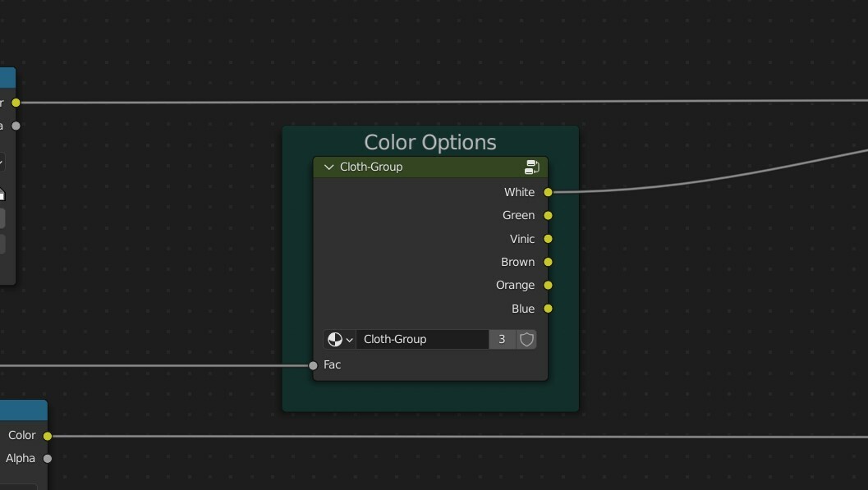
Task: Click the White output socket
Action: [548, 192]
